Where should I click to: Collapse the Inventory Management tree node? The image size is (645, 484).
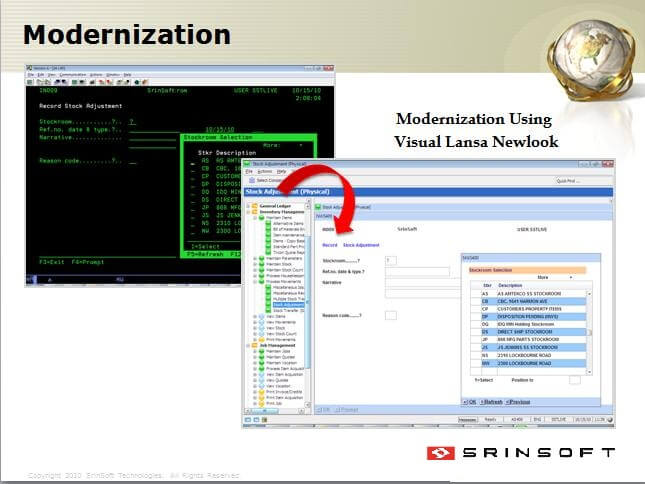tap(248, 212)
